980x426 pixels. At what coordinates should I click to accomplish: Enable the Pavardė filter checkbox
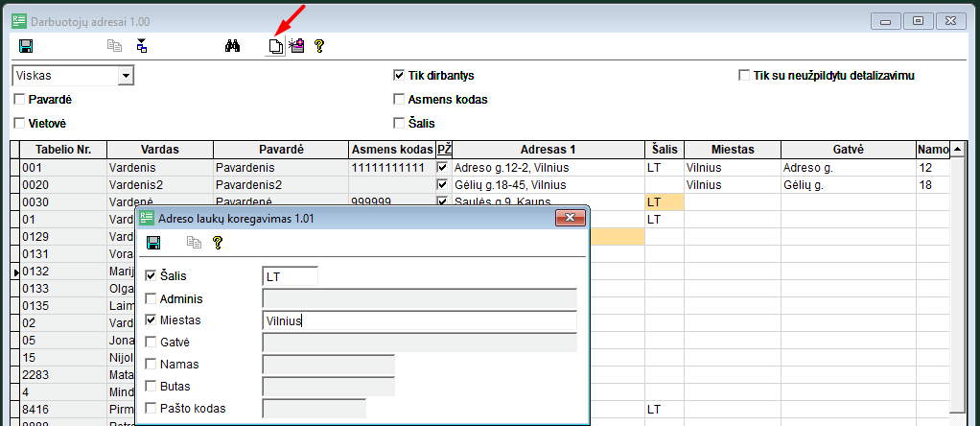[x=19, y=100]
